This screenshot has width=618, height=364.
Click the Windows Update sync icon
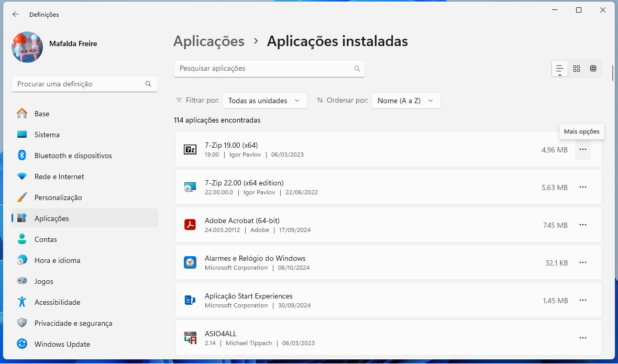[22, 344]
